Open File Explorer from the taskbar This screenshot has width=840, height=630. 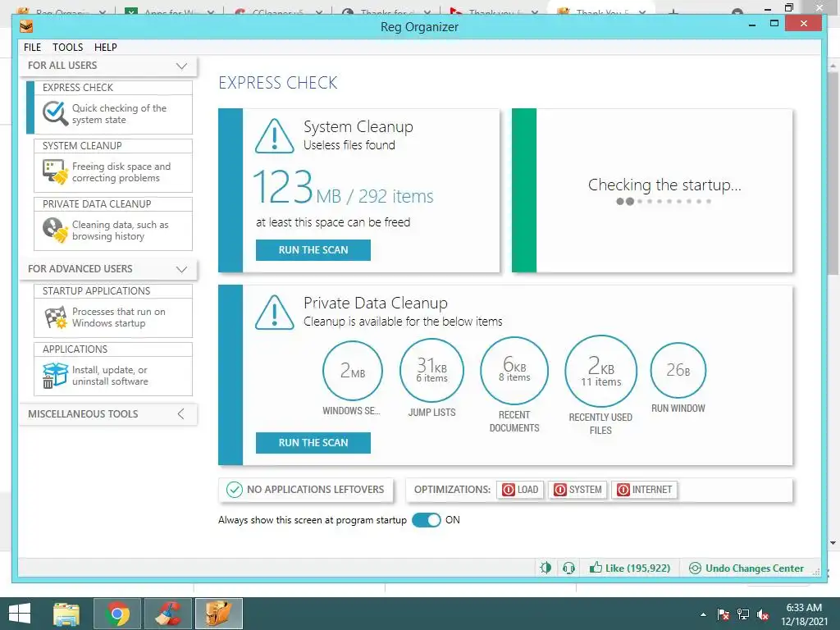[66, 614]
